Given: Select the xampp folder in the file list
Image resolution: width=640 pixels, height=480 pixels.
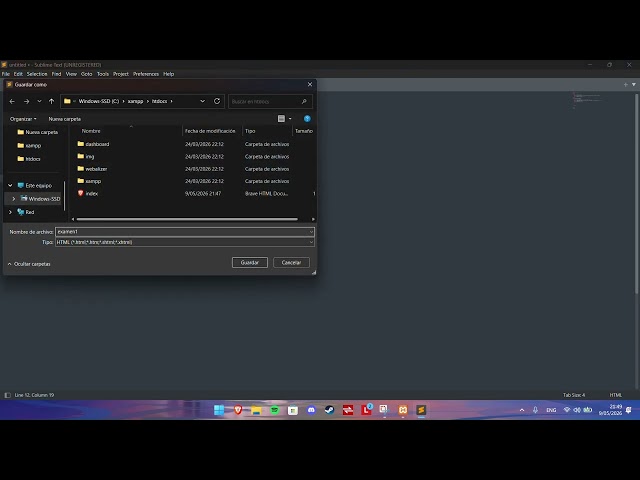Looking at the screenshot, I should (x=89, y=181).
